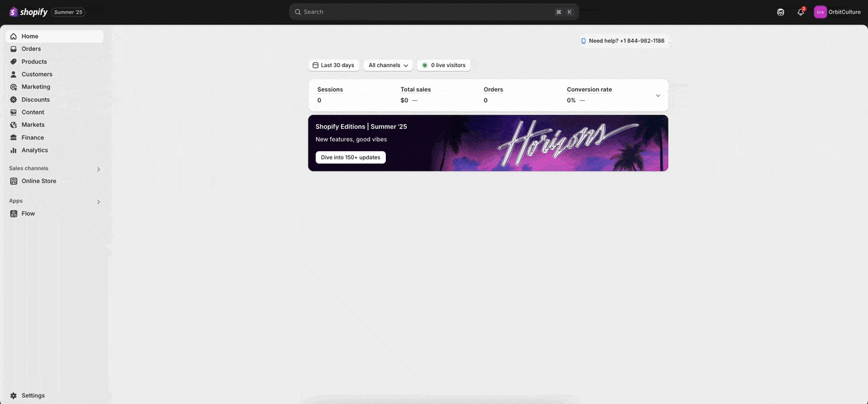Click the Marketing target icon
This screenshot has height=404, width=868.
(14, 87)
